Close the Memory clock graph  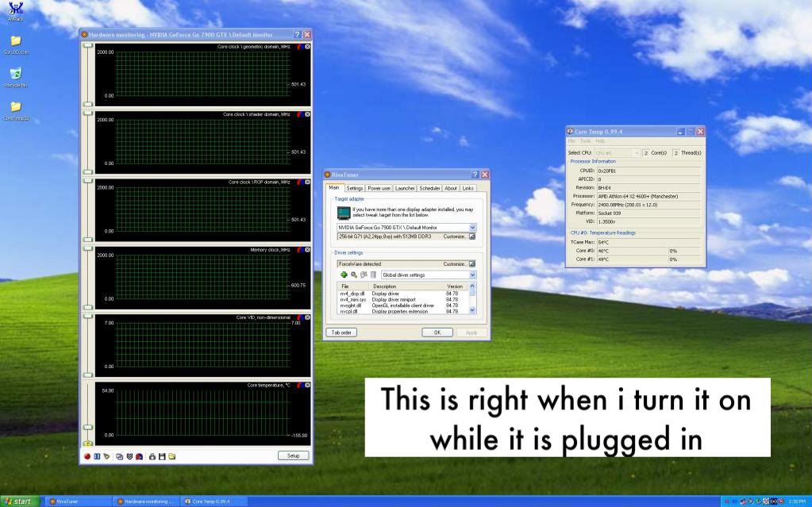point(308,250)
